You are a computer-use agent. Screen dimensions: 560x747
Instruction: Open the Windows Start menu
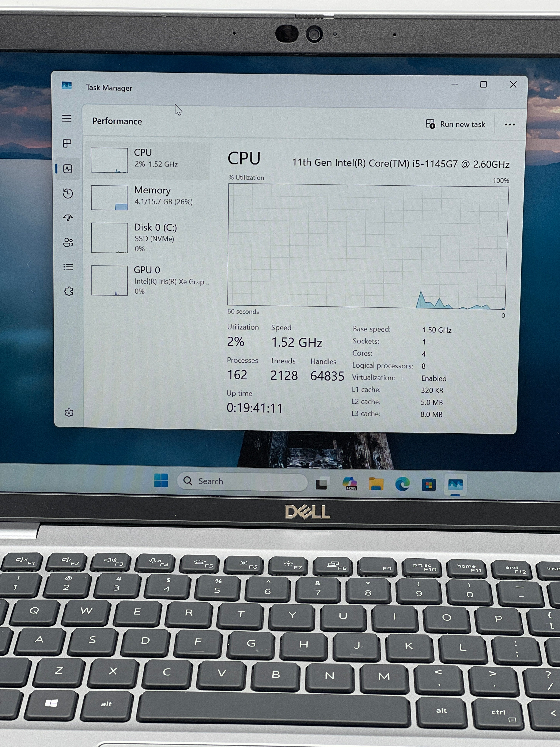point(161,480)
